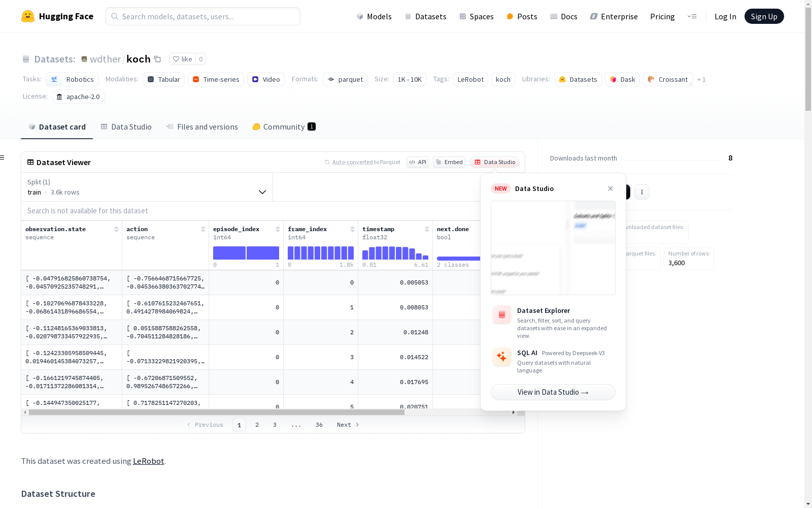Go to Spaces
The width and height of the screenshot is (812, 508).
click(x=477, y=16)
